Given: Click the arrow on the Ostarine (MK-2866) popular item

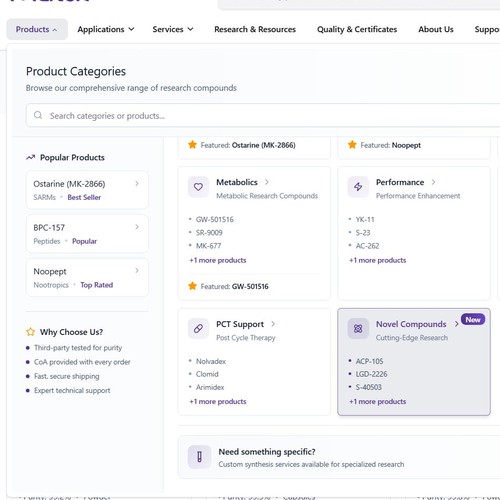Looking at the screenshot, I should click(137, 183).
